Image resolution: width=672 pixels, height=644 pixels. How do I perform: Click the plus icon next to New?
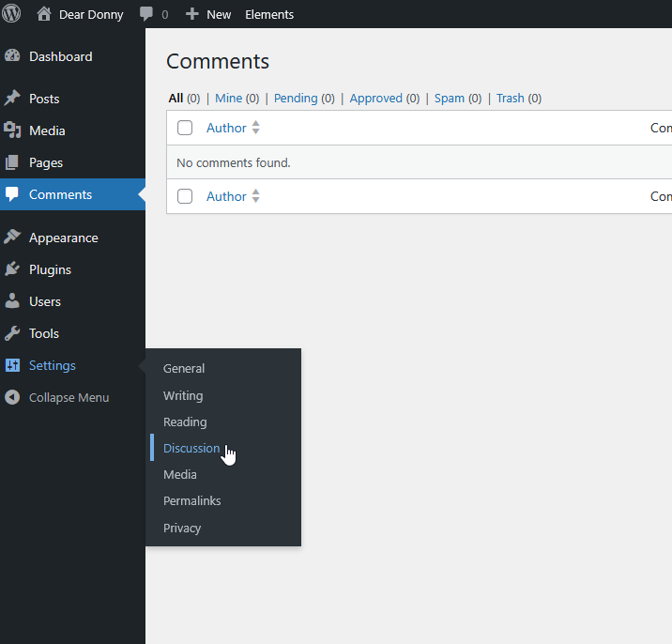[x=192, y=14]
